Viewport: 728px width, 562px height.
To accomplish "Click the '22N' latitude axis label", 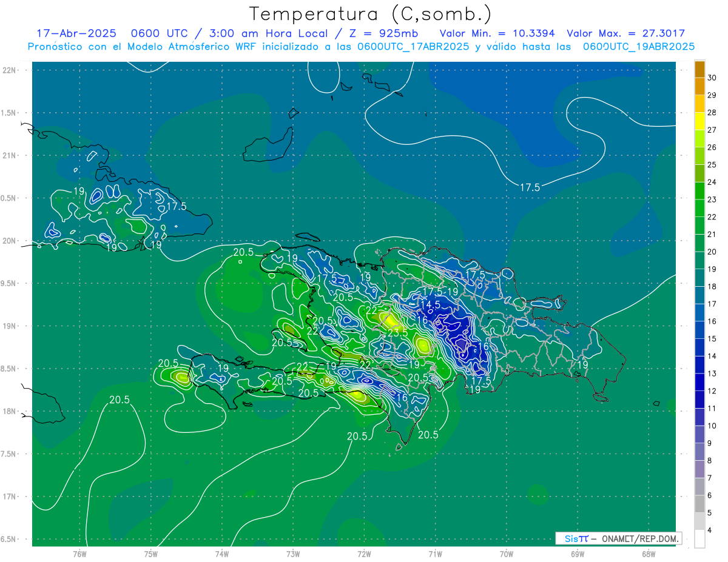I will coord(10,70).
